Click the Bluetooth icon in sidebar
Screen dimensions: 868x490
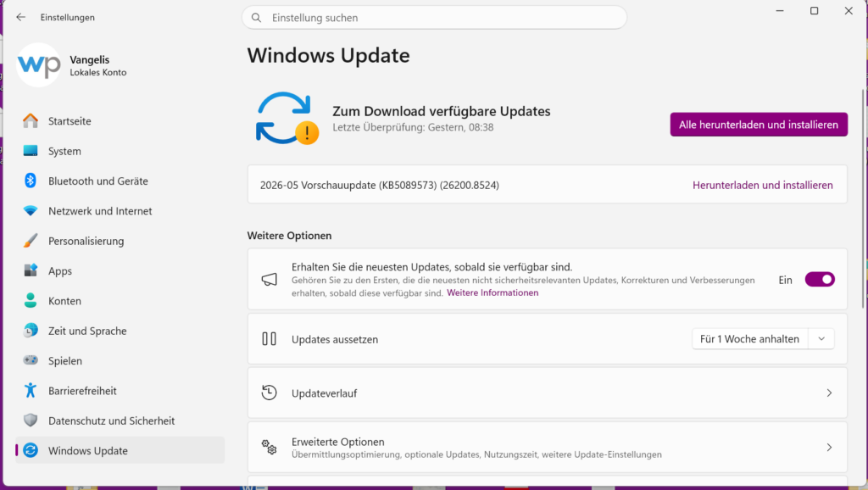pos(31,181)
